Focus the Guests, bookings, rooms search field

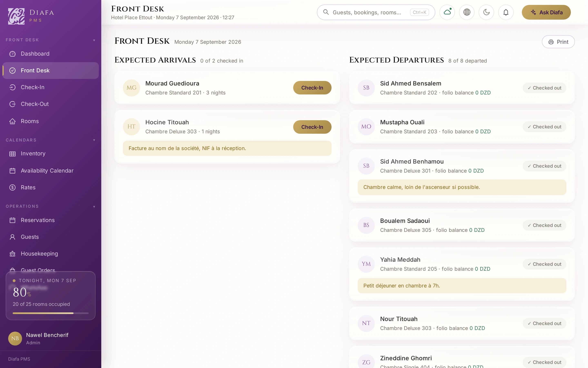(x=376, y=12)
